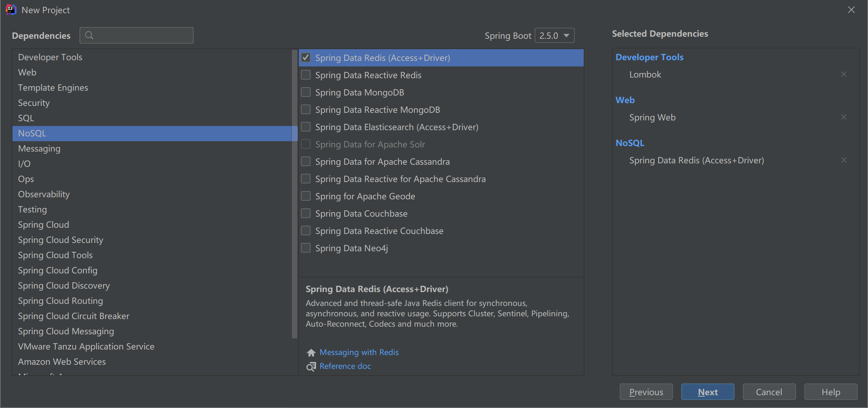Click Developer Tools heading in Selected Dependencies
This screenshot has height=408, width=868.
649,57
